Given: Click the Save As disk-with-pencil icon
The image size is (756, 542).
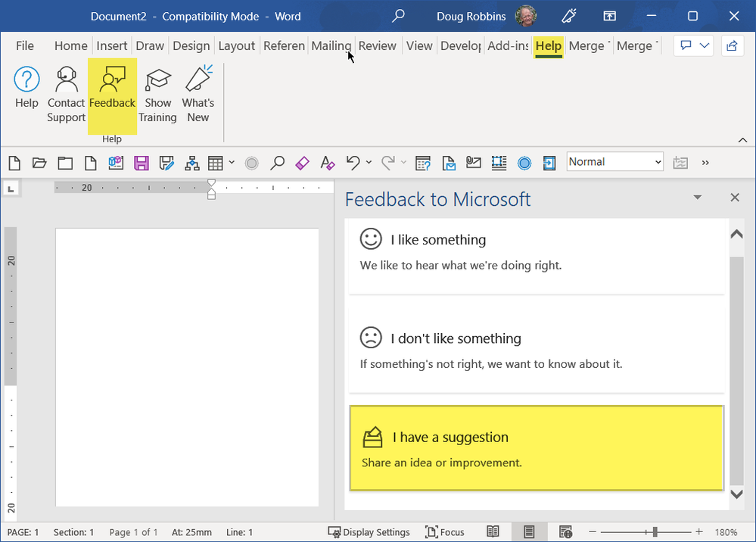Looking at the screenshot, I should (166, 163).
